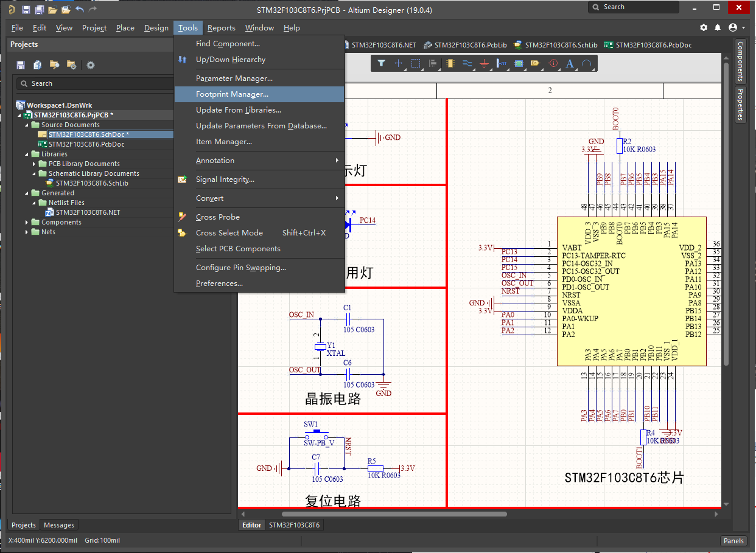Image resolution: width=756 pixels, height=553 pixels.
Task: Switch to the Messages panel tab
Action: [x=59, y=525]
